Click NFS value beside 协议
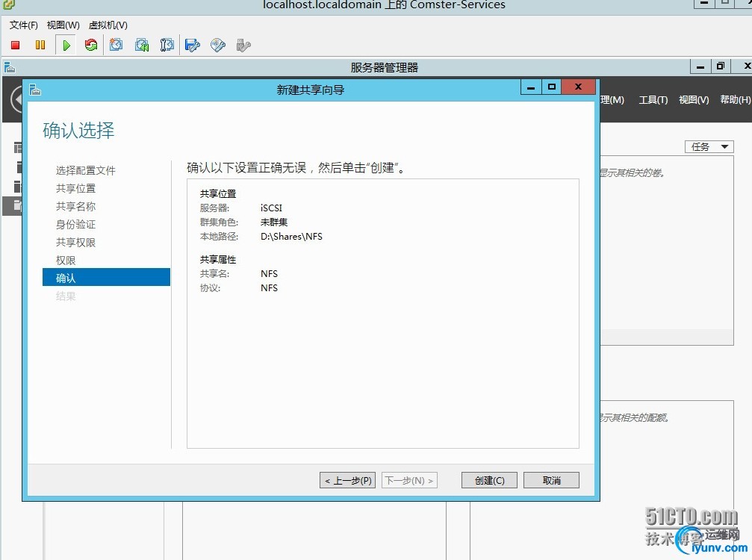Viewport: 752px width, 560px height. (x=269, y=287)
